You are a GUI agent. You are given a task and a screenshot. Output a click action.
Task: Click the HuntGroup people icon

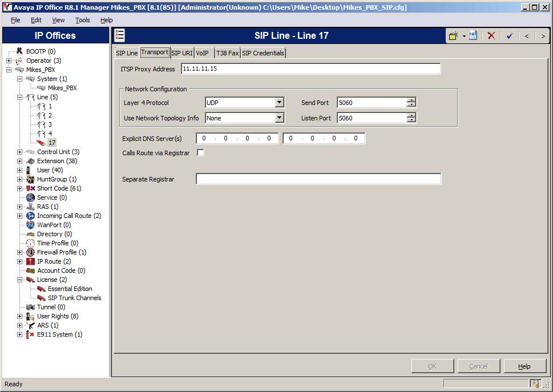pos(31,179)
